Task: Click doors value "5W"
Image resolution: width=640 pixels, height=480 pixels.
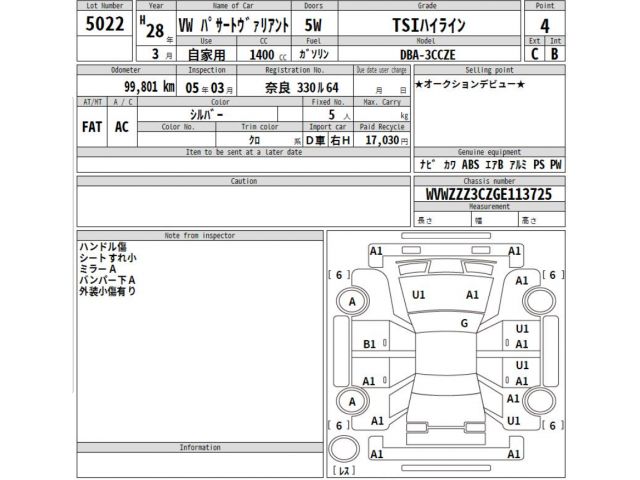Action: [313, 25]
